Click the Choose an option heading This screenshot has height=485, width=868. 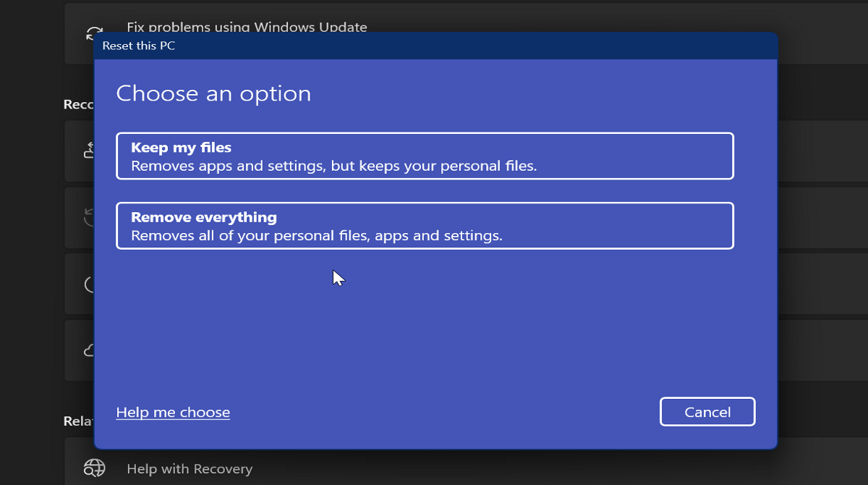pos(213,93)
